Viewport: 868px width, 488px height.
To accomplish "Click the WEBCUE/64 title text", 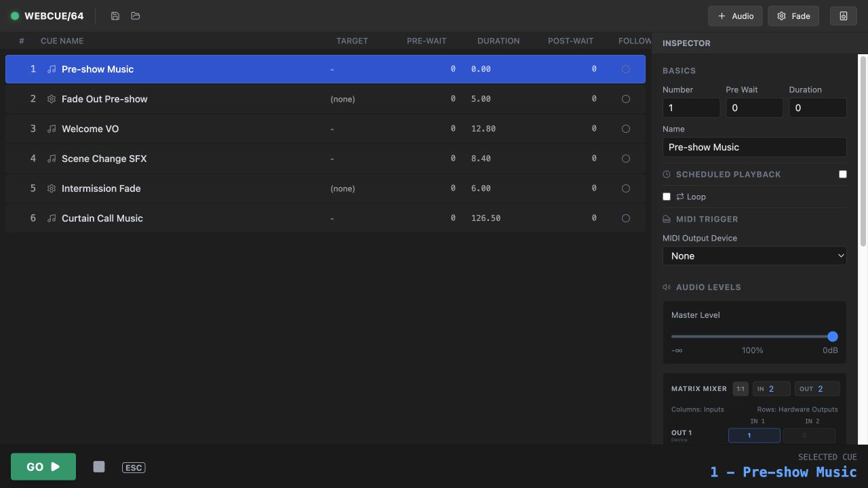I will point(54,16).
